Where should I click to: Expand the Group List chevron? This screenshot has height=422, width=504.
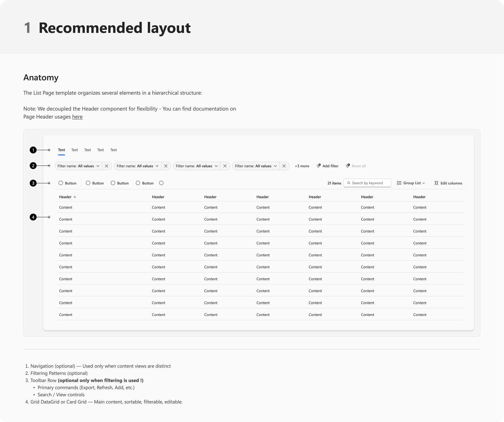[424, 183]
